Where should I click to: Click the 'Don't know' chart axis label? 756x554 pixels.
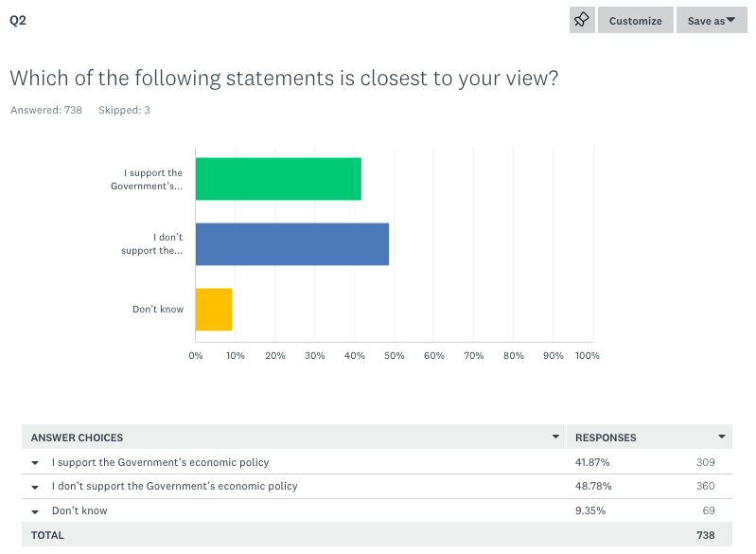pos(158,310)
